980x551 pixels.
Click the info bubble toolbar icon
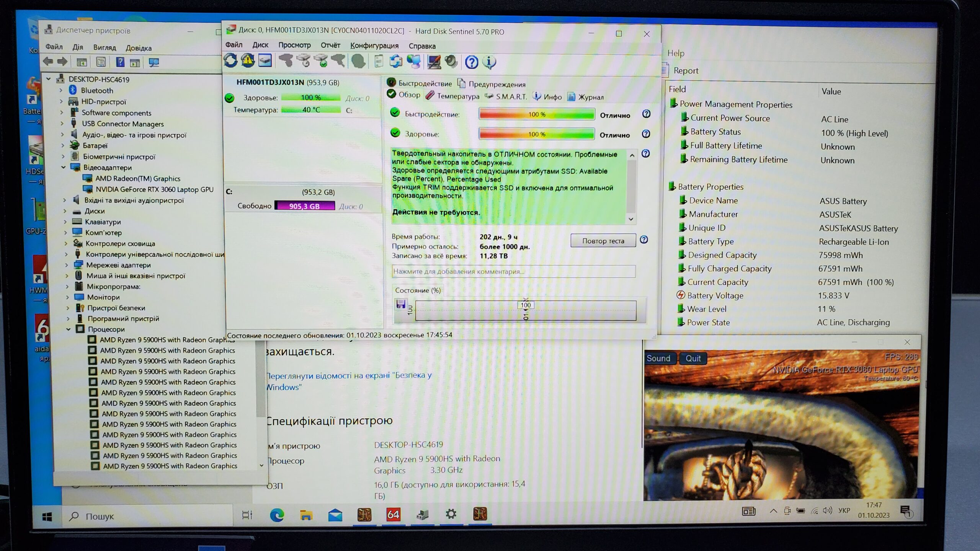point(489,62)
